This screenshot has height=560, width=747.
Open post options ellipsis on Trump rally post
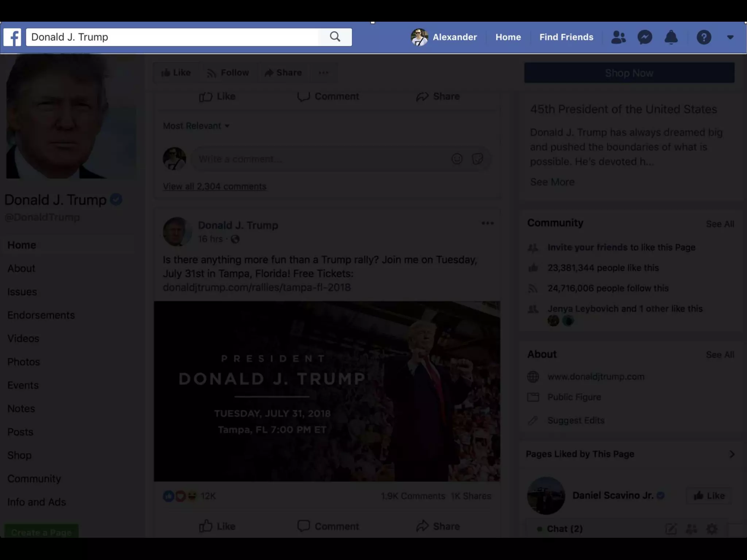[x=487, y=223]
